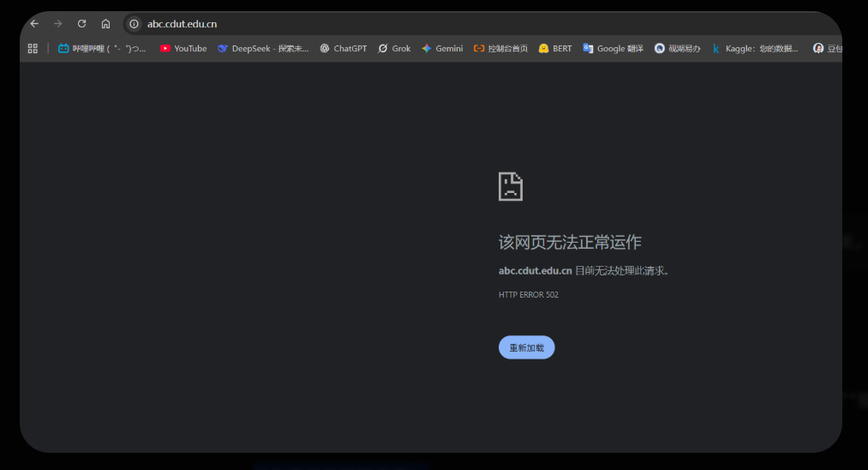This screenshot has width=868, height=470.
Task: Open the 哔哩哔哩 bookmark
Action: [x=102, y=49]
